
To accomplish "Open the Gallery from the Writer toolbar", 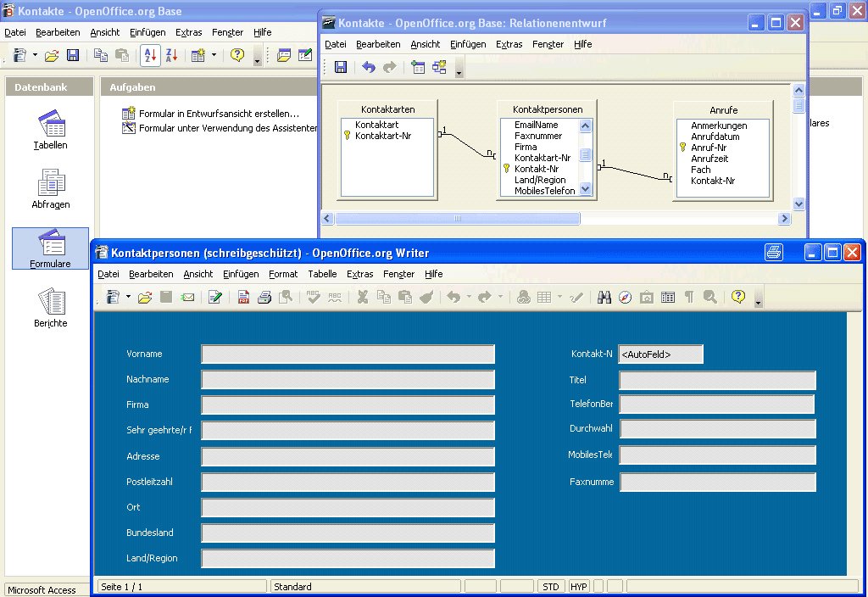I will pyautogui.click(x=647, y=298).
